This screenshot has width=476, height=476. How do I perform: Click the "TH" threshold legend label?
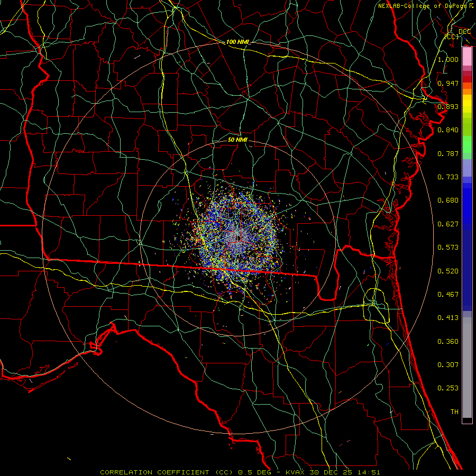pyautogui.click(x=454, y=412)
